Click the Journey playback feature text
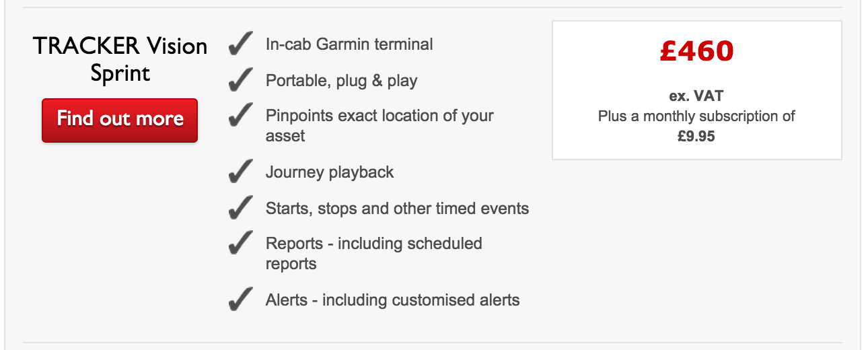The height and width of the screenshot is (350, 868). click(x=330, y=172)
